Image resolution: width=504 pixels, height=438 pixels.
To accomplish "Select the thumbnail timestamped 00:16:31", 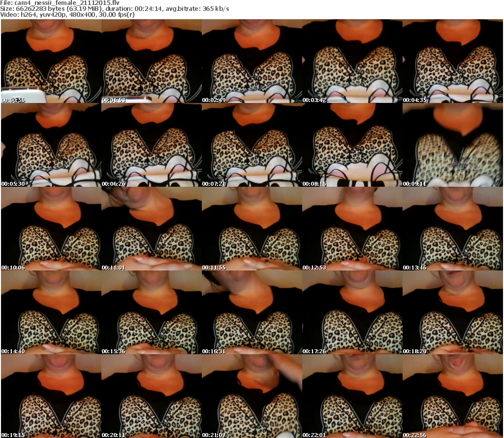I will pyautogui.click(x=252, y=312).
